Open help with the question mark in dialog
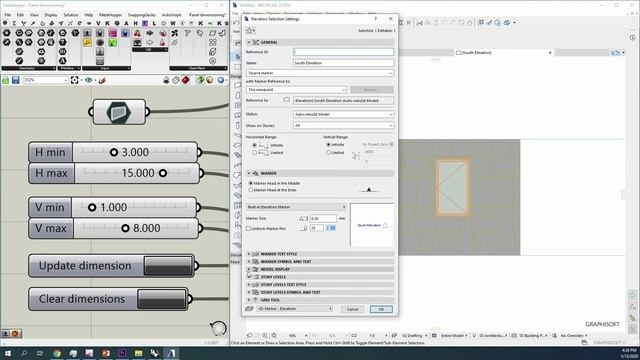Image resolution: width=640 pixels, height=360 pixels. click(x=376, y=19)
